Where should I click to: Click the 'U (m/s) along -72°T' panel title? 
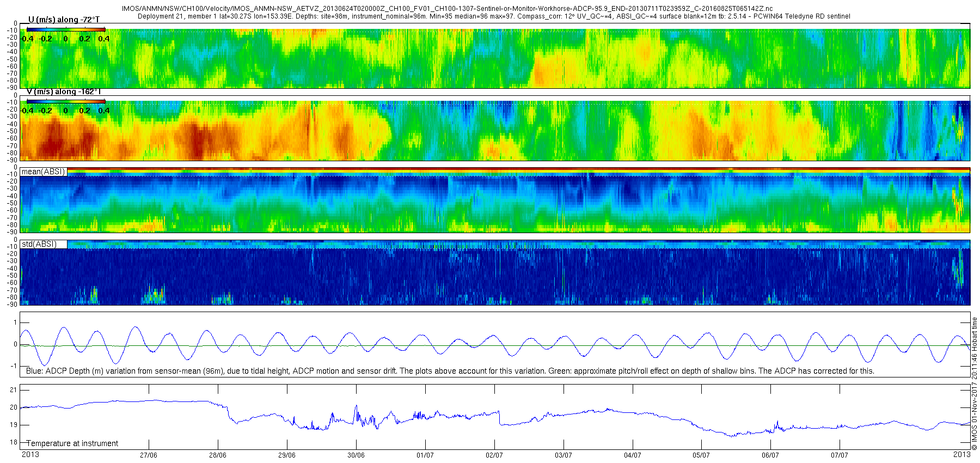pyautogui.click(x=64, y=20)
